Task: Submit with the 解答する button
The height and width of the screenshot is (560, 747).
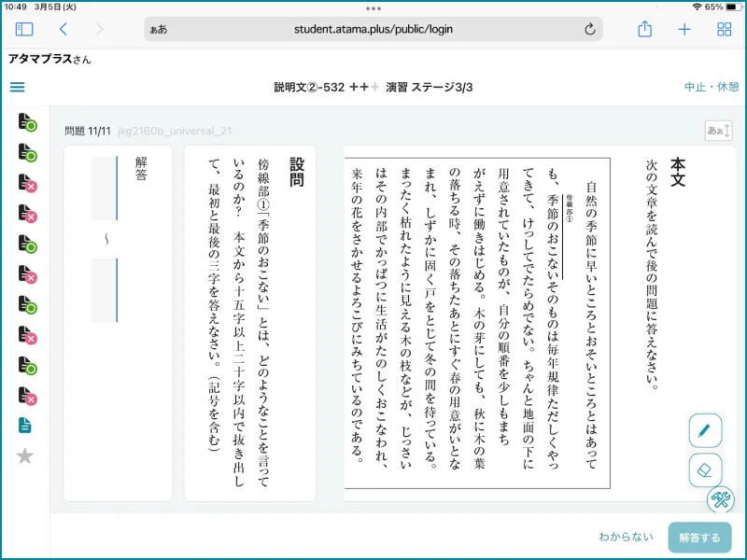Action: point(699,538)
